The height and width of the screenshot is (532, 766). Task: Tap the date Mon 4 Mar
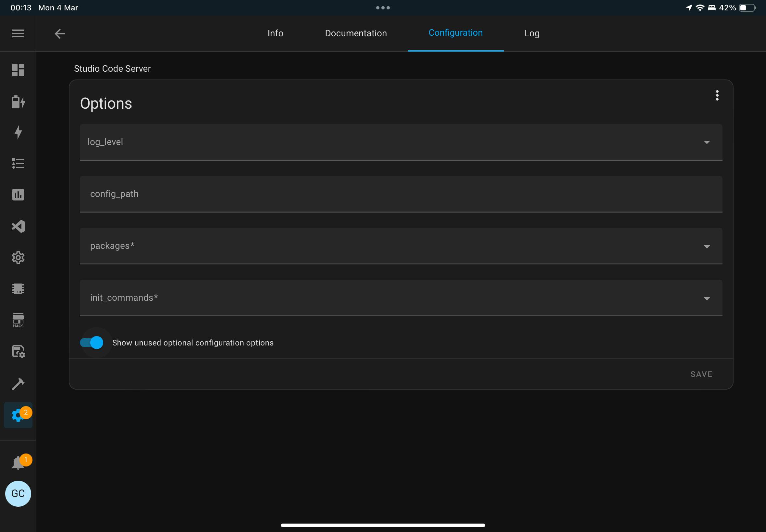coord(58,8)
